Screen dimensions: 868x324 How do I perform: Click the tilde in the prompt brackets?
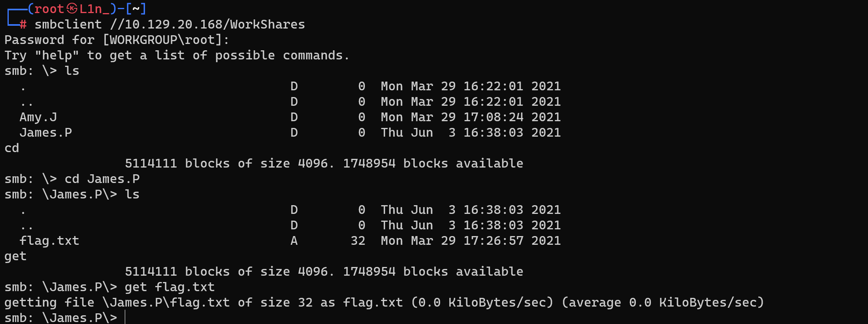136,8
